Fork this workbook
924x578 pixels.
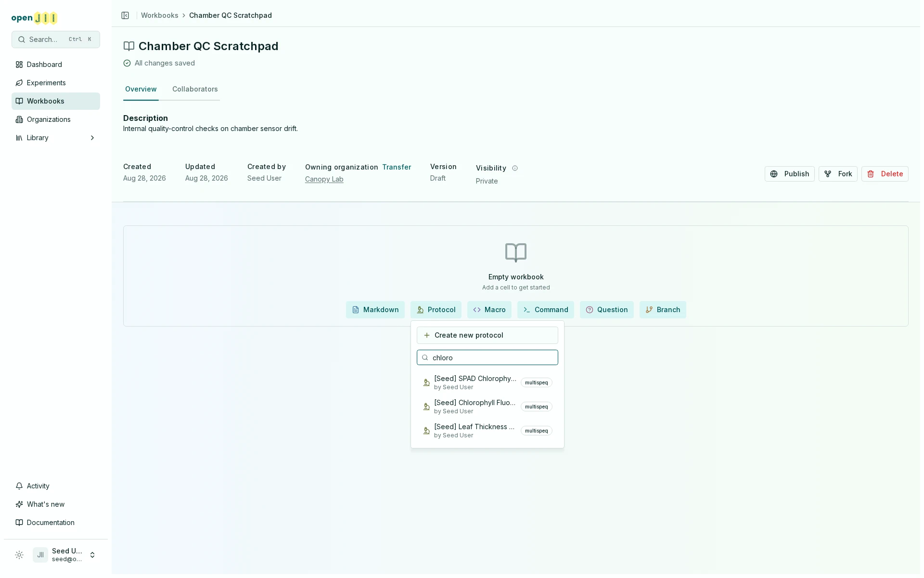(x=838, y=174)
